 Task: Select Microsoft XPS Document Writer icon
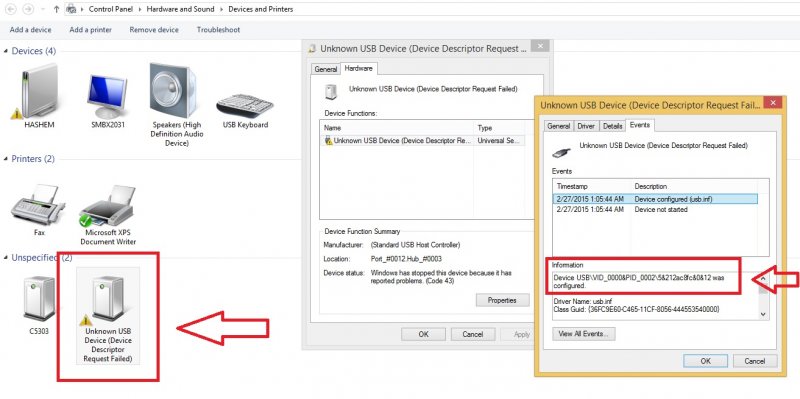(x=108, y=206)
